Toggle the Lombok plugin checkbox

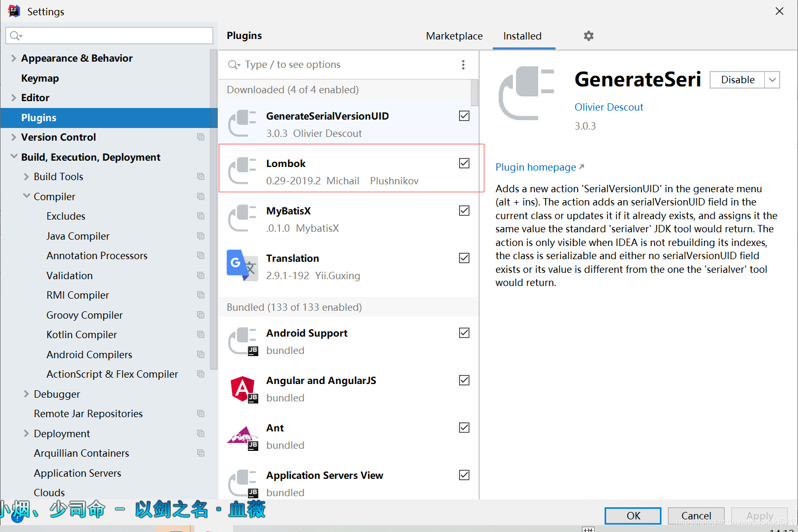tap(464, 163)
